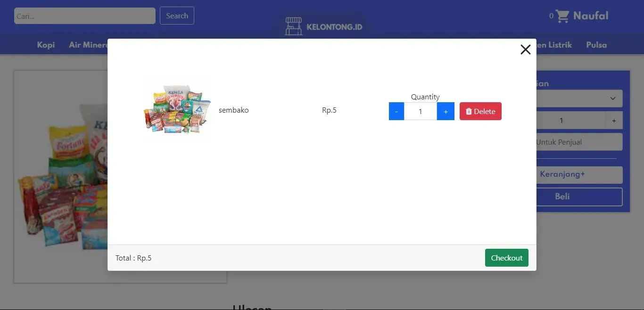This screenshot has height=310, width=644.
Task: Close the cart modal with the X
Action: (525, 49)
